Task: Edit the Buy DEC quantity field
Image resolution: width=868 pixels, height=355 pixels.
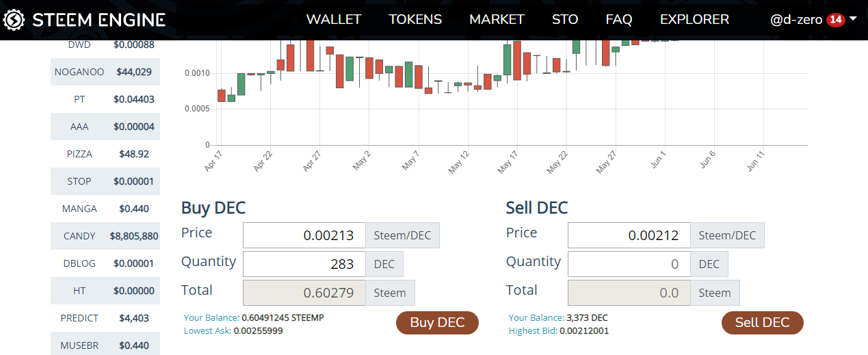Action: pyautogui.click(x=304, y=264)
